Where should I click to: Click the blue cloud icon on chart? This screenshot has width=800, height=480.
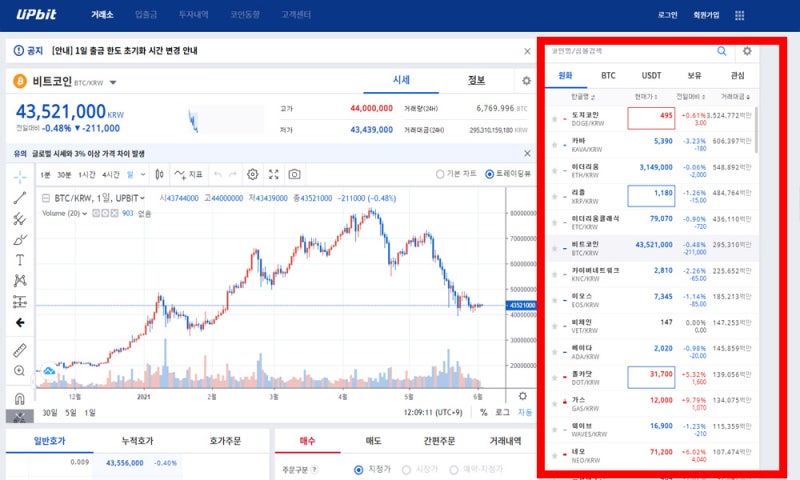[x=49, y=371]
